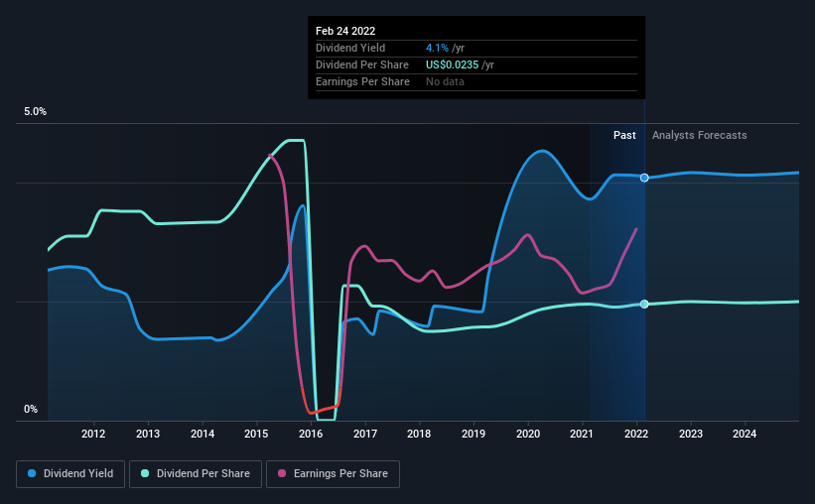
Task: Click the Past label on the chart
Action: pyautogui.click(x=624, y=135)
